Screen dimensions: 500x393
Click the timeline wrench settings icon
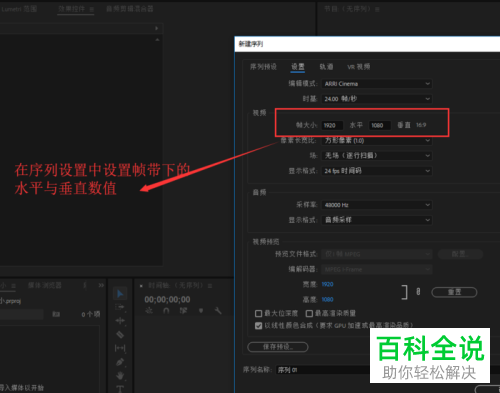pos(218,311)
